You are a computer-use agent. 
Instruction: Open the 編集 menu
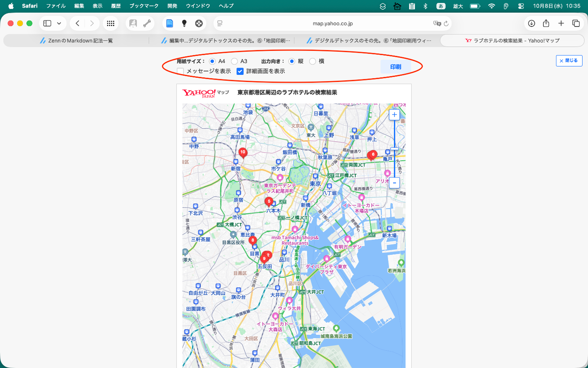pos(79,6)
